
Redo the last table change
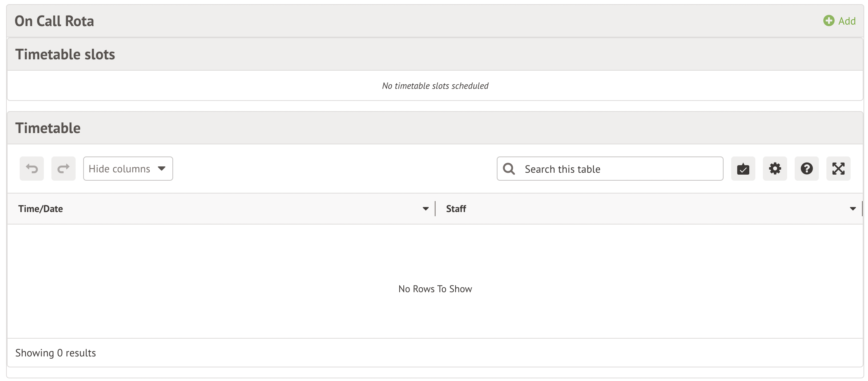coord(64,169)
